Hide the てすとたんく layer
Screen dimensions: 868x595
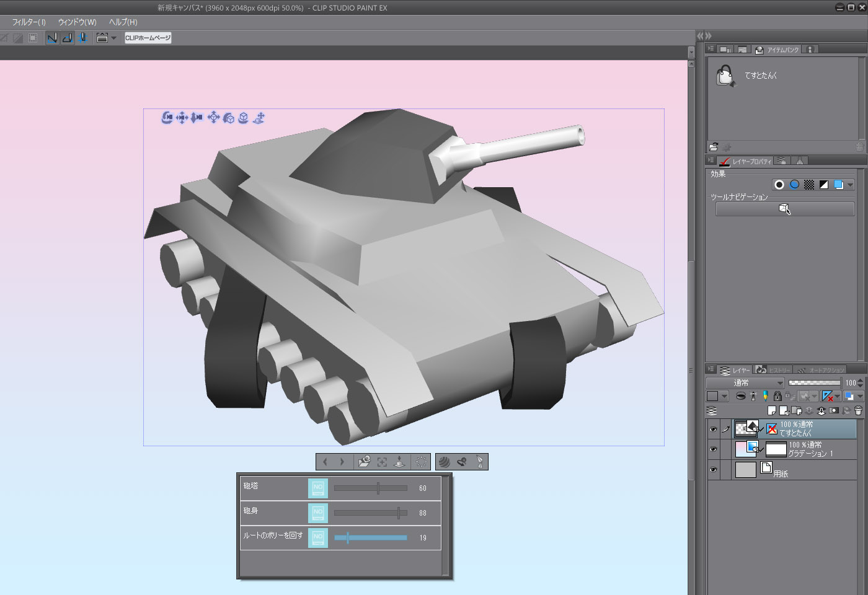[713, 429]
